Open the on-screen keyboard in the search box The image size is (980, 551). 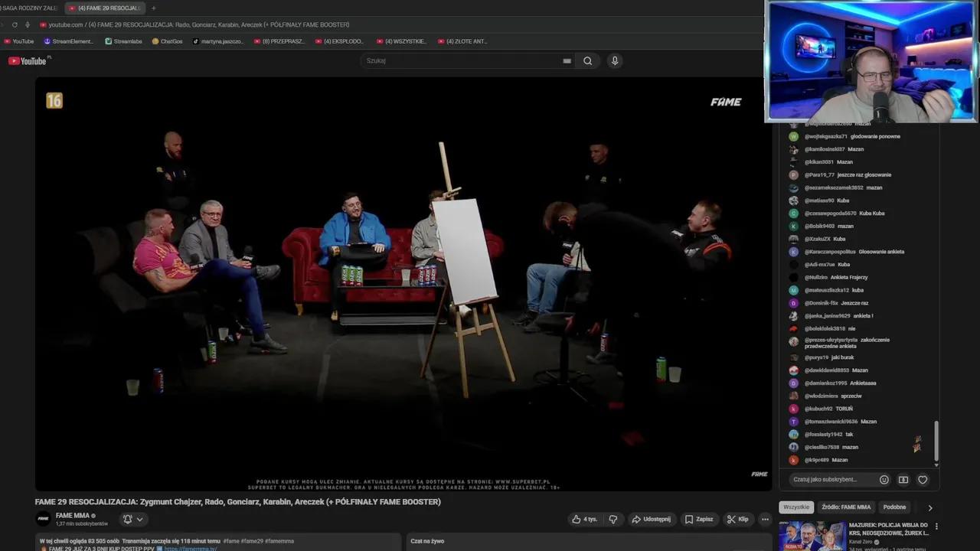click(x=567, y=61)
